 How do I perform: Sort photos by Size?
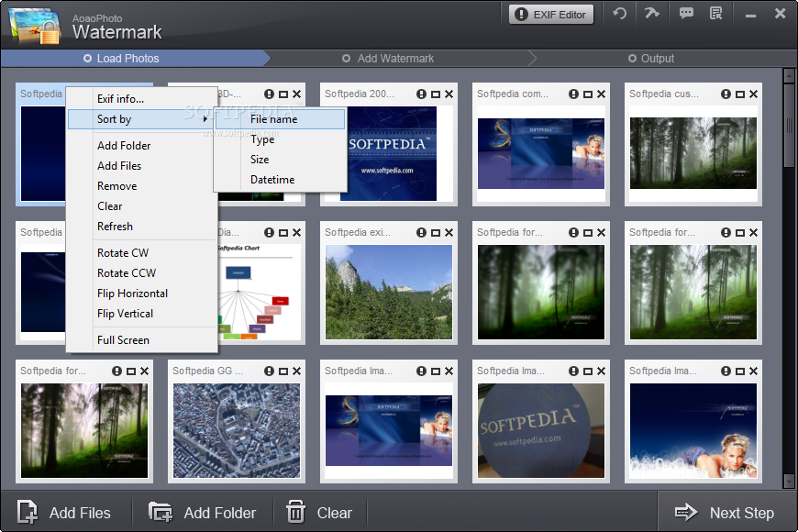[281, 160]
